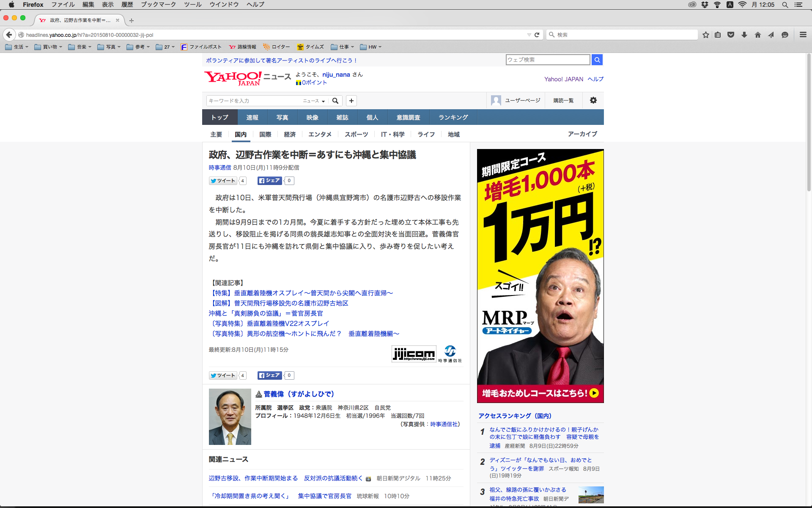812x508 pixels.
Task: Click the bookmark star icon
Action: (705, 35)
